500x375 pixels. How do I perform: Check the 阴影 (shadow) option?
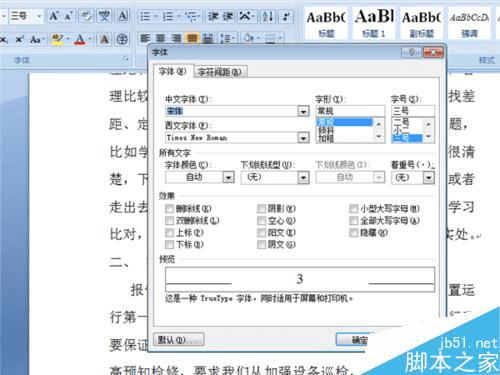[x=261, y=209]
